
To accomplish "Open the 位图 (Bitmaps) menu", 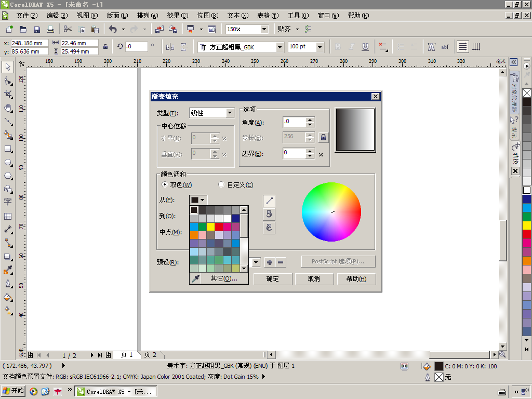I will click(208, 16).
